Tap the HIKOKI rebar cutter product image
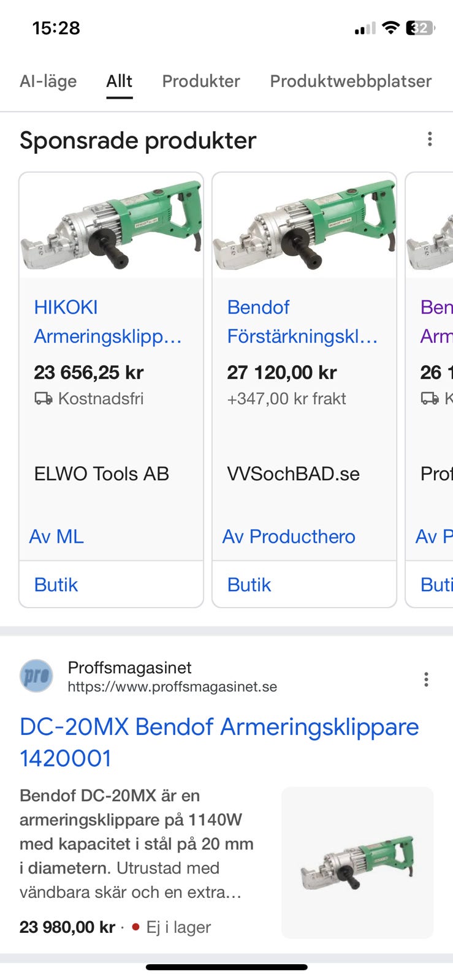The height and width of the screenshot is (980, 453). [111, 225]
